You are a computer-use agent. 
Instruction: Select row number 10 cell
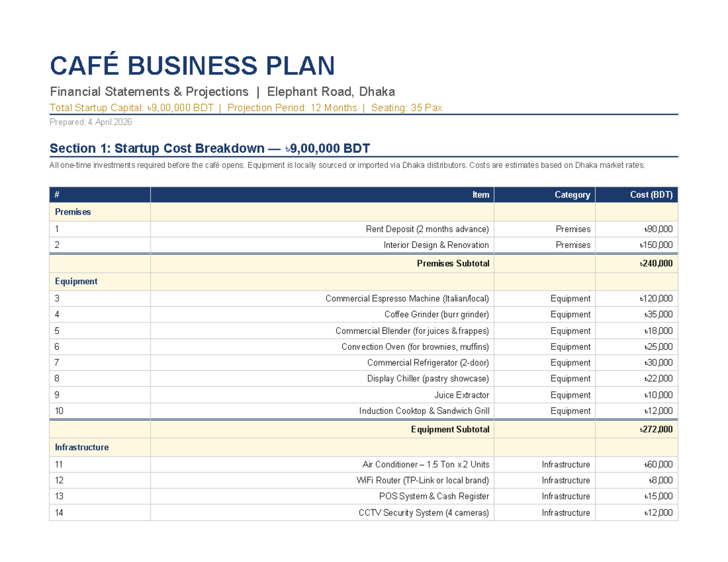[x=99, y=410]
